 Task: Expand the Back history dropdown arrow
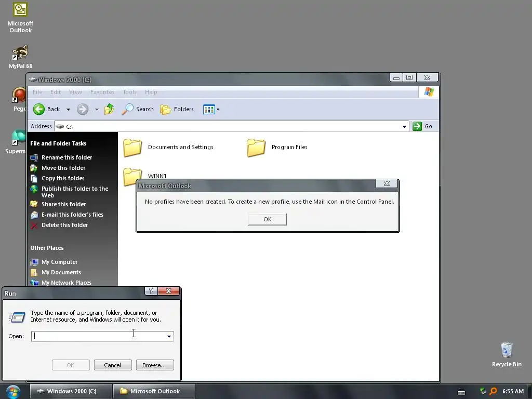tap(68, 109)
